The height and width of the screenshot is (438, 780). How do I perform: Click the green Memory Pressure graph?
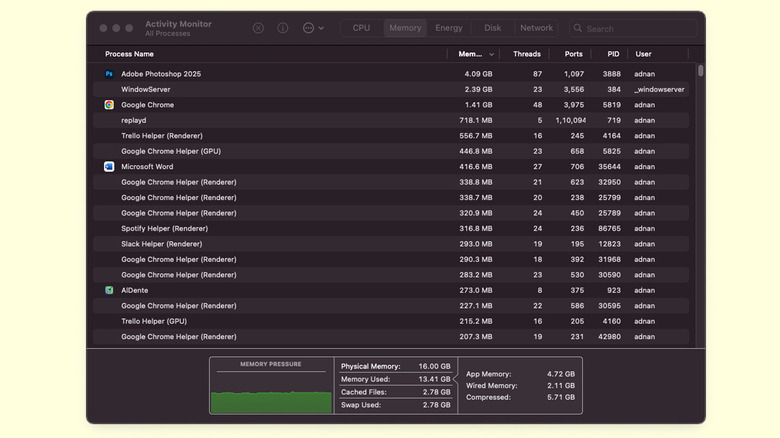click(270, 400)
